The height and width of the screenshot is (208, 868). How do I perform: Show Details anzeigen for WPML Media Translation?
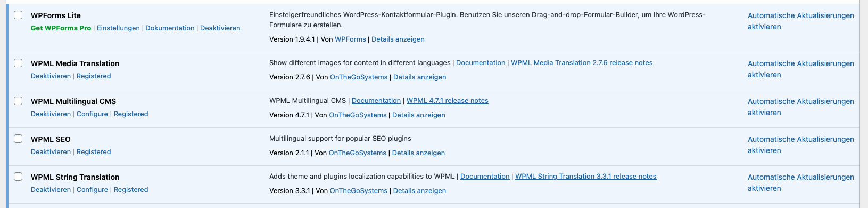pyautogui.click(x=419, y=77)
